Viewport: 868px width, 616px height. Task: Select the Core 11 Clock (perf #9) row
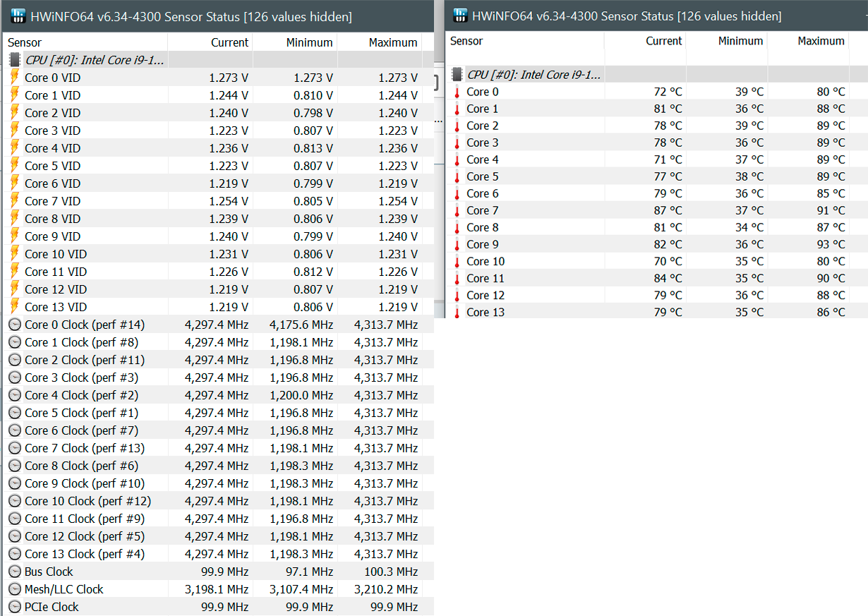(218, 519)
